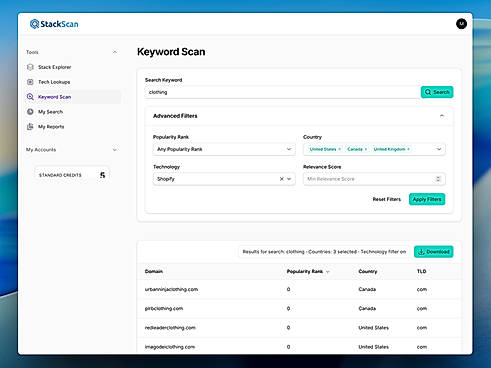The height and width of the screenshot is (368, 491).
Task: Click the Country column header
Action: [368, 271]
